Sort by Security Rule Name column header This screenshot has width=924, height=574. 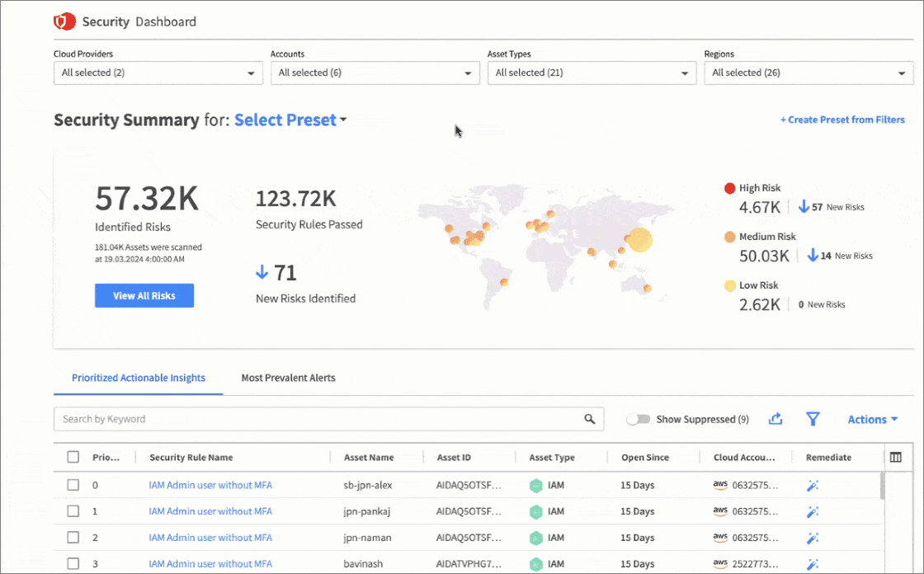191,458
